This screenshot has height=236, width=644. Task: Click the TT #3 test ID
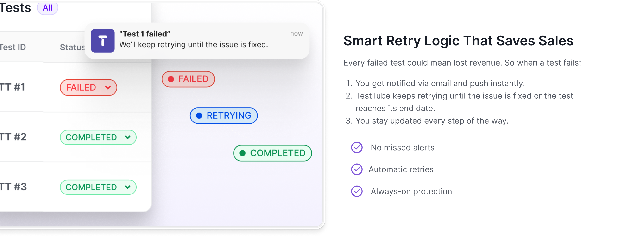click(13, 187)
